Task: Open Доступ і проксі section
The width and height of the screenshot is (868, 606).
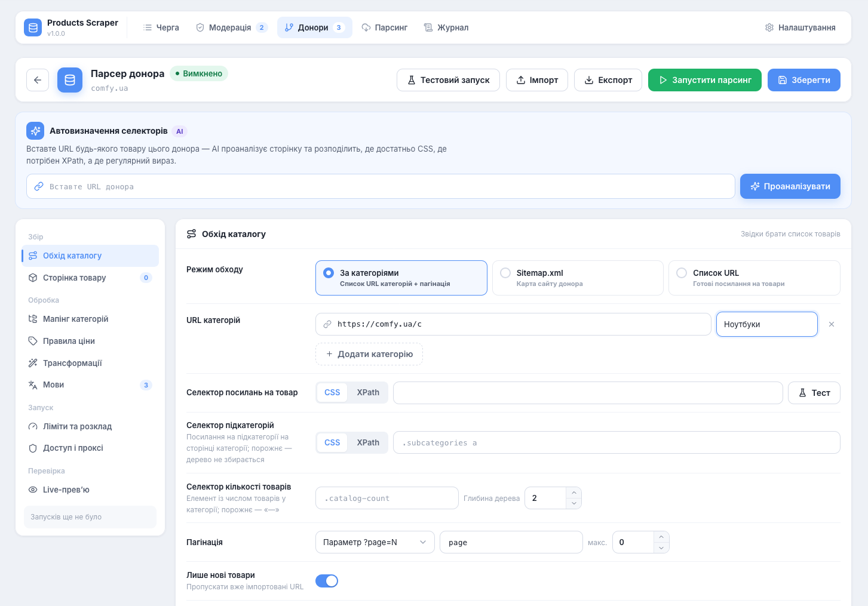Action: [x=90, y=448]
